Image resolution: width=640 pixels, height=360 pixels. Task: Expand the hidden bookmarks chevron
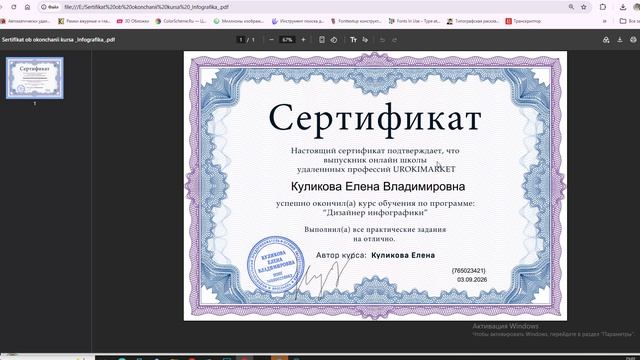pyautogui.click(x=605, y=21)
